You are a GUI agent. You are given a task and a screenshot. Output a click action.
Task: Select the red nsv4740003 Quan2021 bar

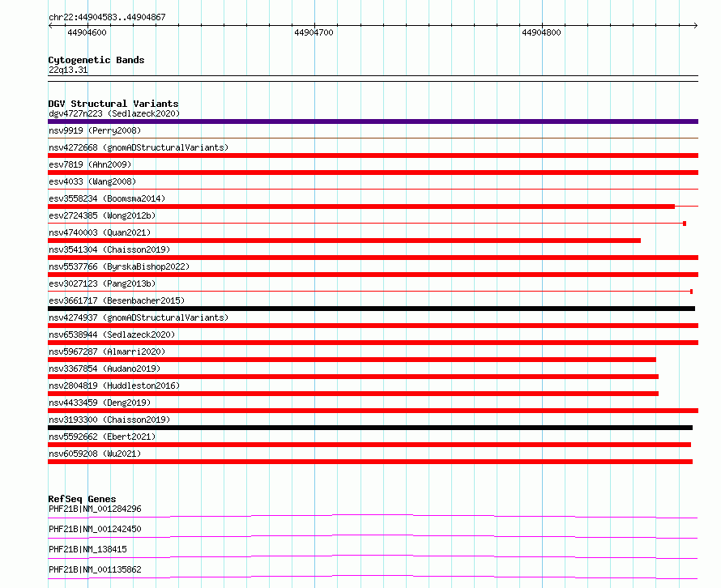[x=344, y=241]
